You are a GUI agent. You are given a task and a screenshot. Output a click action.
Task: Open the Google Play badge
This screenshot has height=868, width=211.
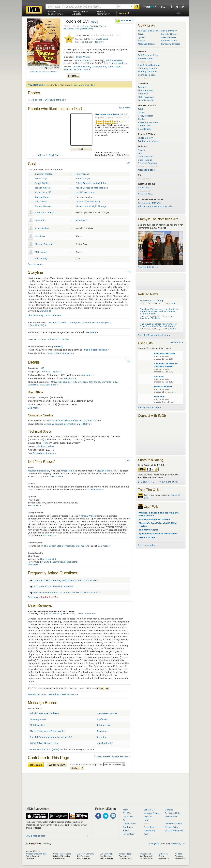(58, 816)
